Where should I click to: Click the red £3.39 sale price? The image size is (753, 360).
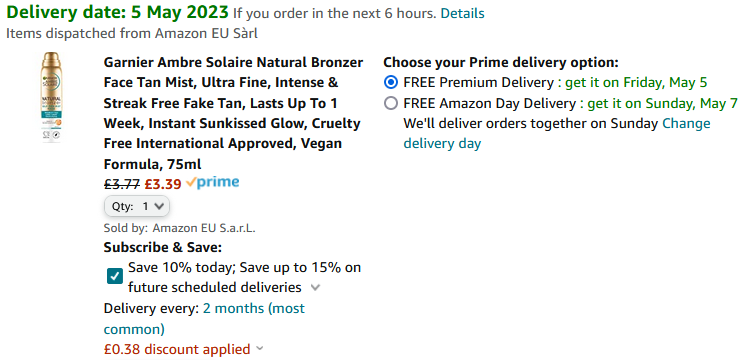(163, 184)
